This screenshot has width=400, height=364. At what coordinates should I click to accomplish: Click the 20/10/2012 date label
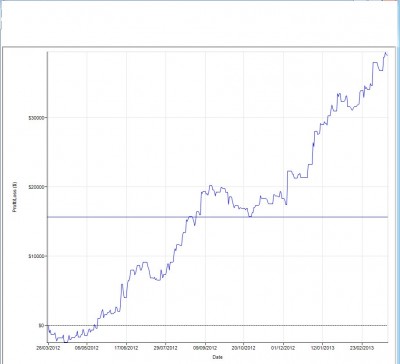pos(244,348)
